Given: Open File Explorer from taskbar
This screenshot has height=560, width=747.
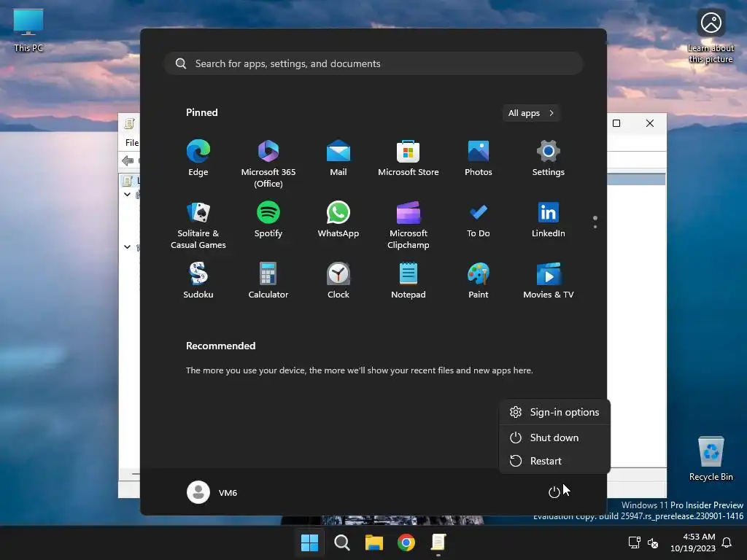Looking at the screenshot, I should click(374, 542).
